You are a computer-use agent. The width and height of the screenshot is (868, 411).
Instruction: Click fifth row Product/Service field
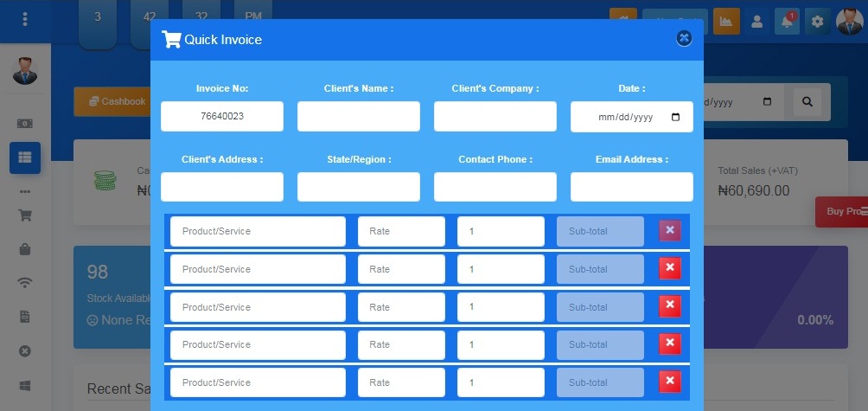pyautogui.click(x=258, y=382)
